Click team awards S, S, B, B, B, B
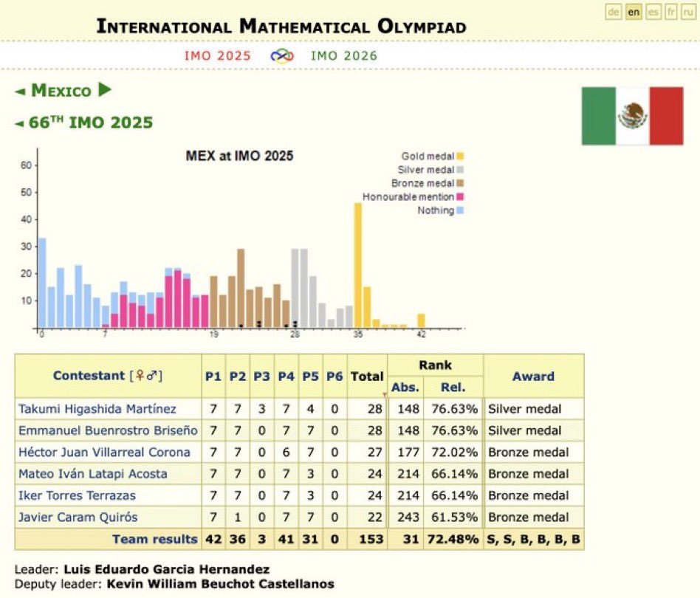The width and height of the screenshot is (700, 598). pos(533,539)
